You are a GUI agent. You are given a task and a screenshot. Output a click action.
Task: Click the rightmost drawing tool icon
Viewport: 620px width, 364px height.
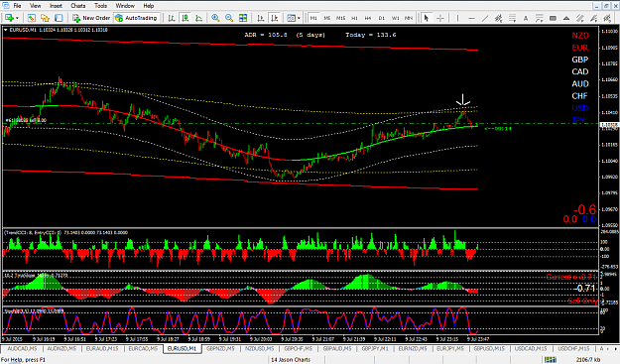[x=607, y=18]
